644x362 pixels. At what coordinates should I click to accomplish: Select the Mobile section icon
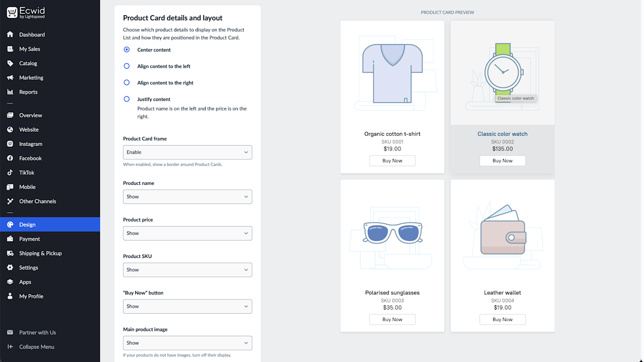pos(10,187)
